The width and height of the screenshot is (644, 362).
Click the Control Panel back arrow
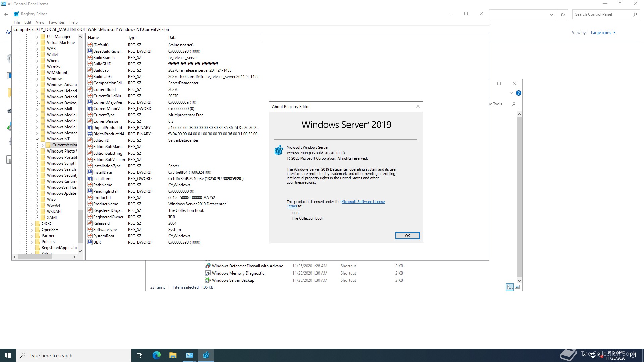[6, 14]
